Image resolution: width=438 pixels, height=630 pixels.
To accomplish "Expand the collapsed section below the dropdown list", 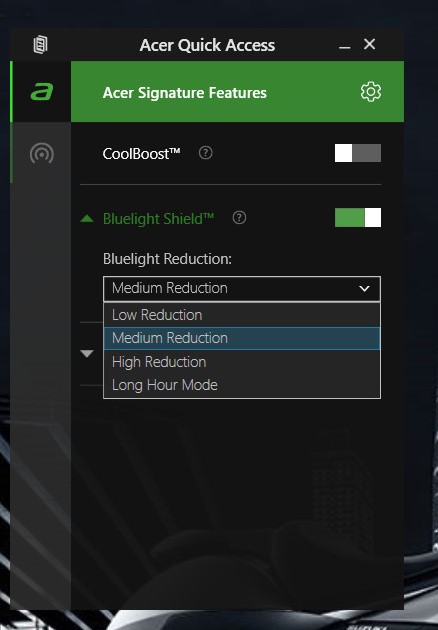I will click(87, 354).
